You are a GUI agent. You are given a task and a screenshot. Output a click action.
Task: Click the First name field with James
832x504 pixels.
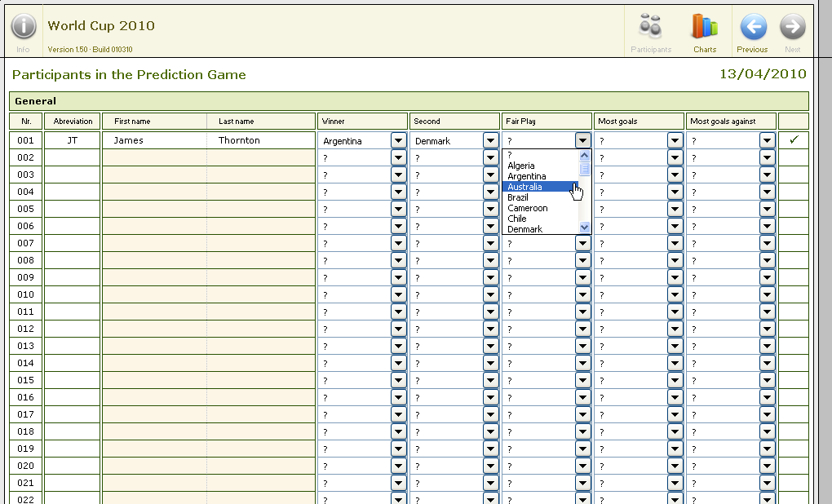(x=153, y=140)
